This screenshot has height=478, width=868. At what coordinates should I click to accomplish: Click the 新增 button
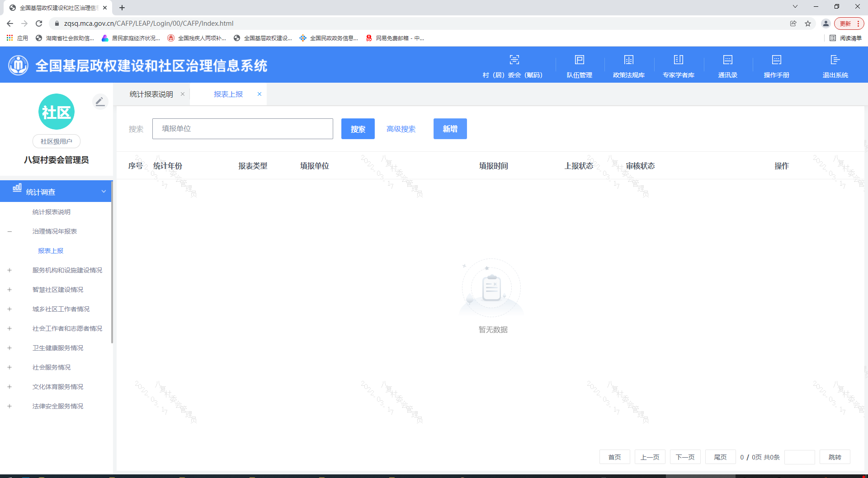tap(450, 129)
